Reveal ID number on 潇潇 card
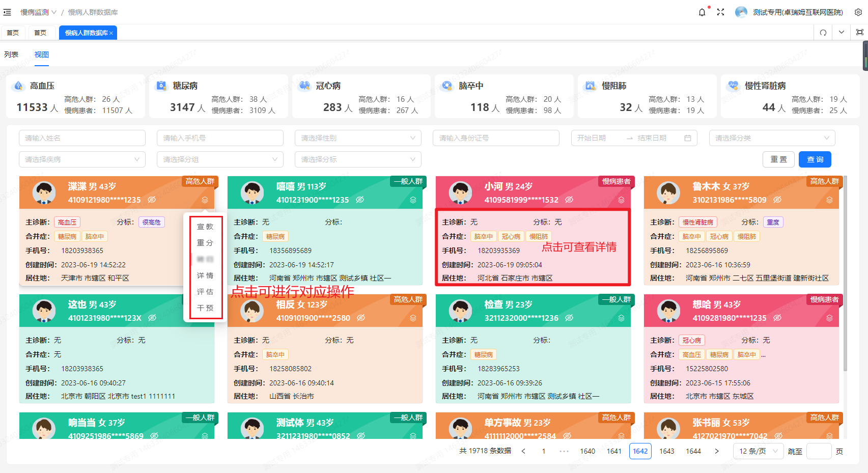This screenshot has height=473, width=868. tap(152, 200)
